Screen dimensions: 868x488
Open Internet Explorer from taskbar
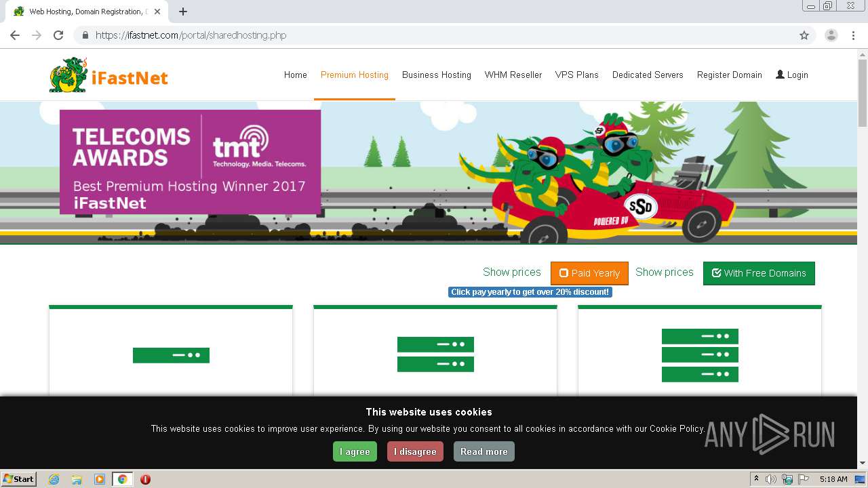tap(54, 479)
